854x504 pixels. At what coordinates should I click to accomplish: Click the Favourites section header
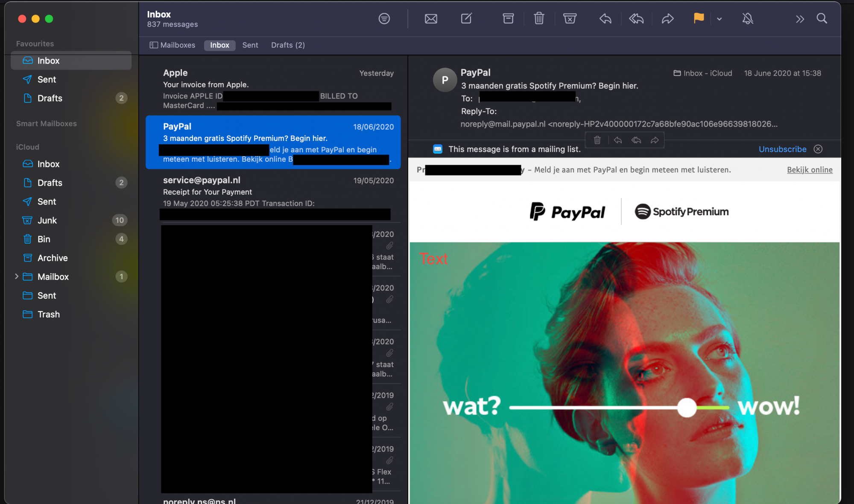[x=35, y=44]
